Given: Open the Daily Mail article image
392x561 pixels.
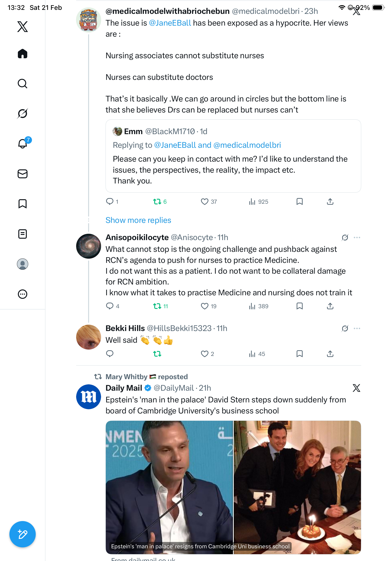Looking at the screenshot, I should tap(233, 487).
